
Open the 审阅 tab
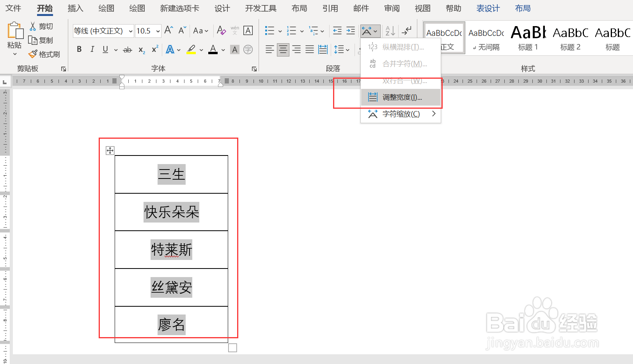pyautogui.click(x=392, y=8)
